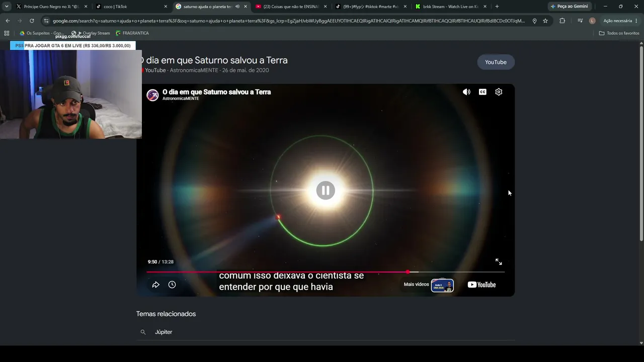
Task: Go back to the previous page
Action: pyautogui.click(x=8, y=21)
